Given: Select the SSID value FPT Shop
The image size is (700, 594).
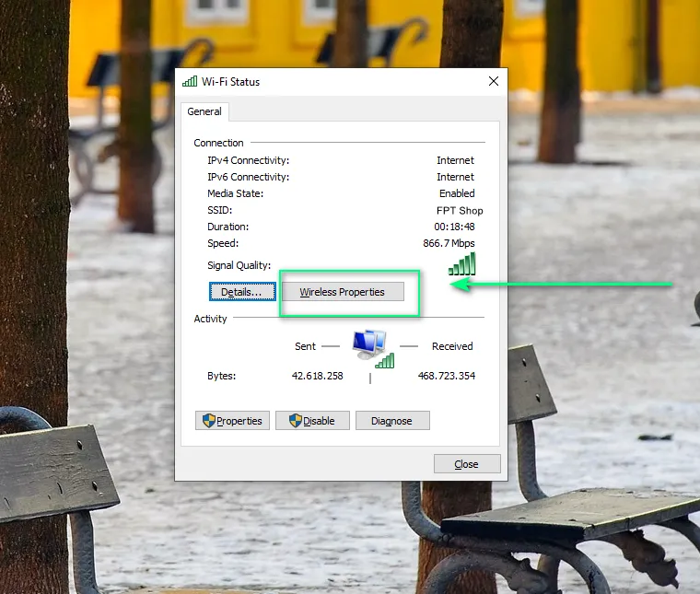Looking at the screenshot, I should pos(460,210).
